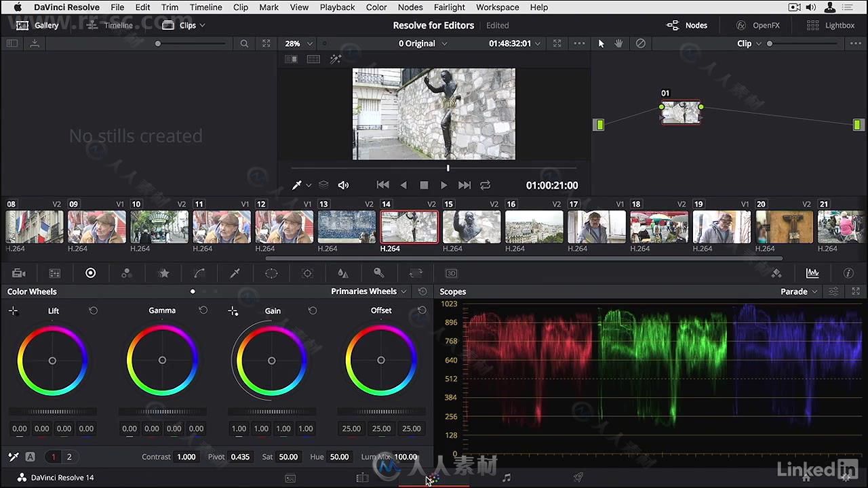Image resolution: width=868 pixels, height=488 pixels.
Task: Click the highlight magic wand icon
Action: [336, 60]
